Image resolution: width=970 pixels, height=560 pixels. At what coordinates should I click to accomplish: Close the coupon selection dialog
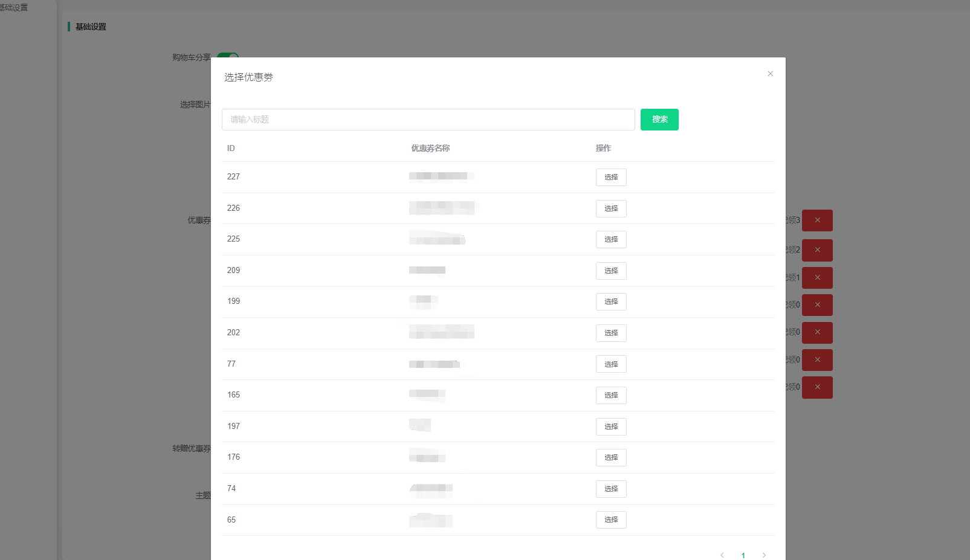(770, 74)
